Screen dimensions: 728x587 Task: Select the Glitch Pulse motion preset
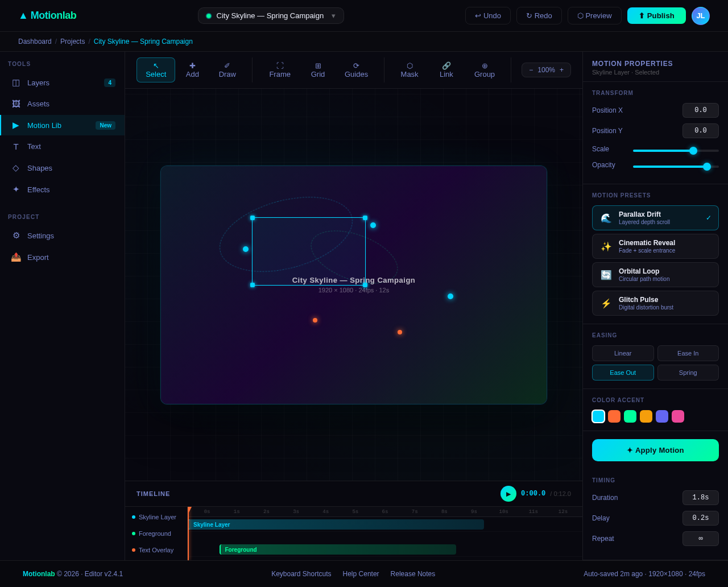click(x=655, y=303)
